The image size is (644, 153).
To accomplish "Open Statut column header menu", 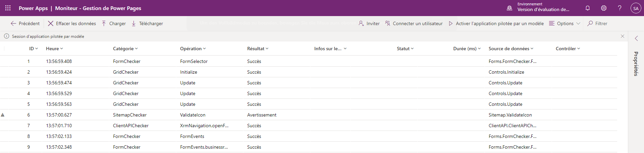I will (405, 49).
